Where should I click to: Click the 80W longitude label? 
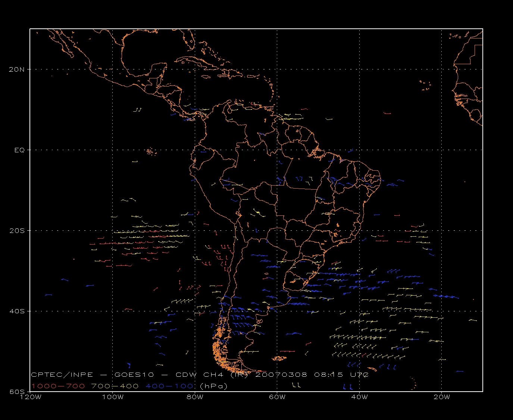[195, 397]
